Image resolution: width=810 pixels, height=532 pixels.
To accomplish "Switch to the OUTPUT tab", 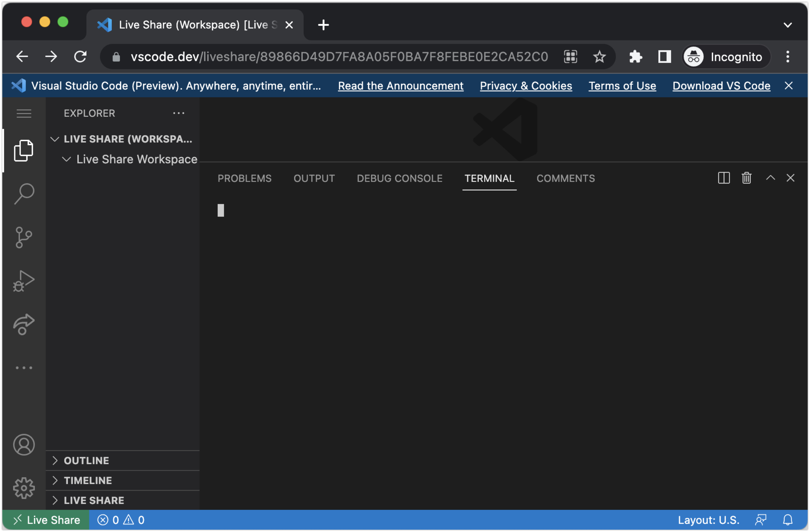I will coord(314,178).
